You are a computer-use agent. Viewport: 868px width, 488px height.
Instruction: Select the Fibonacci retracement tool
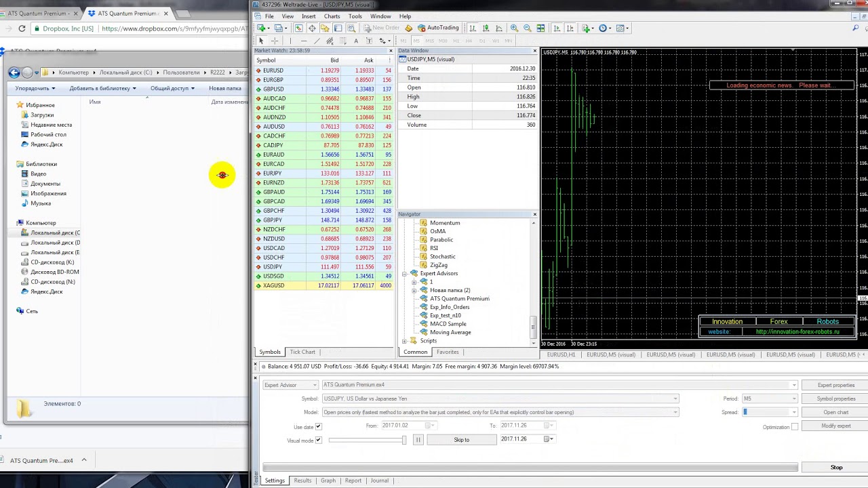point(343,41)
